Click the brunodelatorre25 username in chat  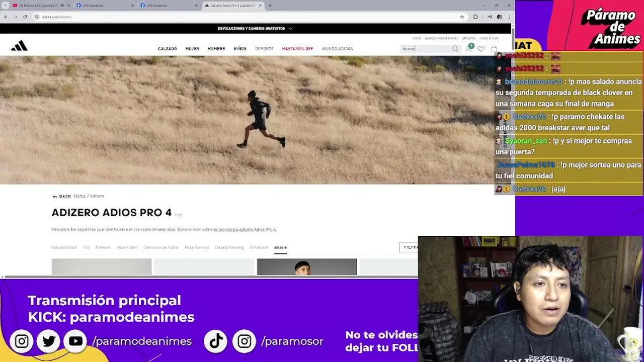tap(533, 81)
